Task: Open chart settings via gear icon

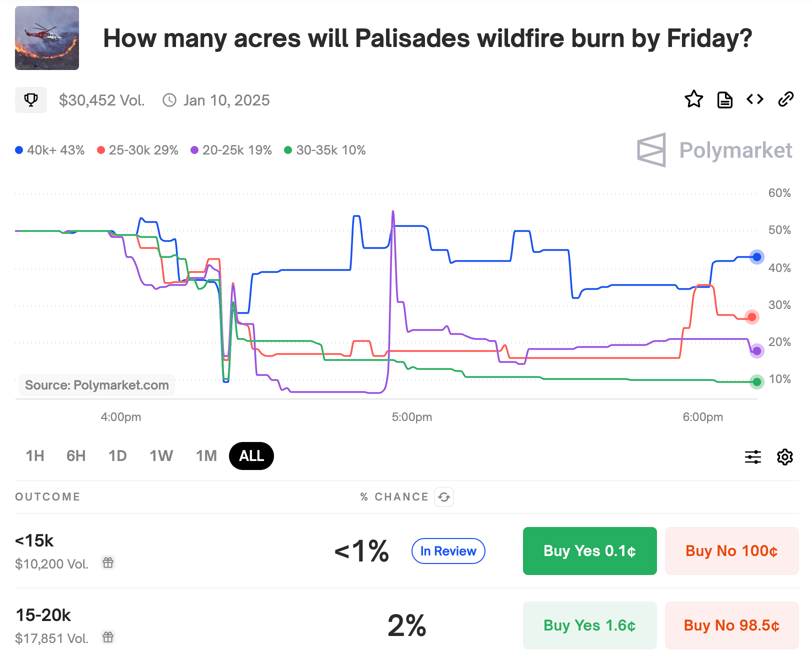Action: tap(785, 456)
